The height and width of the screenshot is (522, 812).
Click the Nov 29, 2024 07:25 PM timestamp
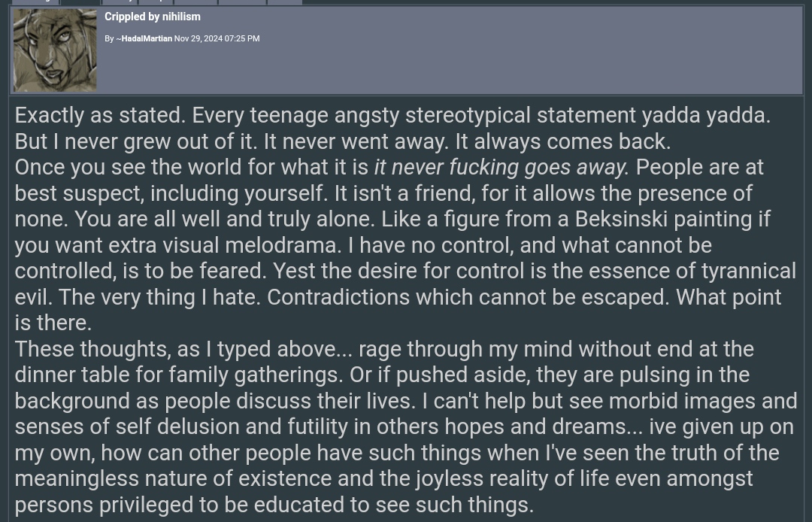[x=217, y=38]
